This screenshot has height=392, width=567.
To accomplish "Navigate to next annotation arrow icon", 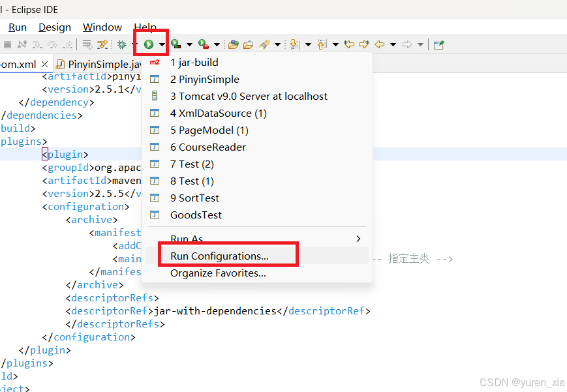I will 294,44.
